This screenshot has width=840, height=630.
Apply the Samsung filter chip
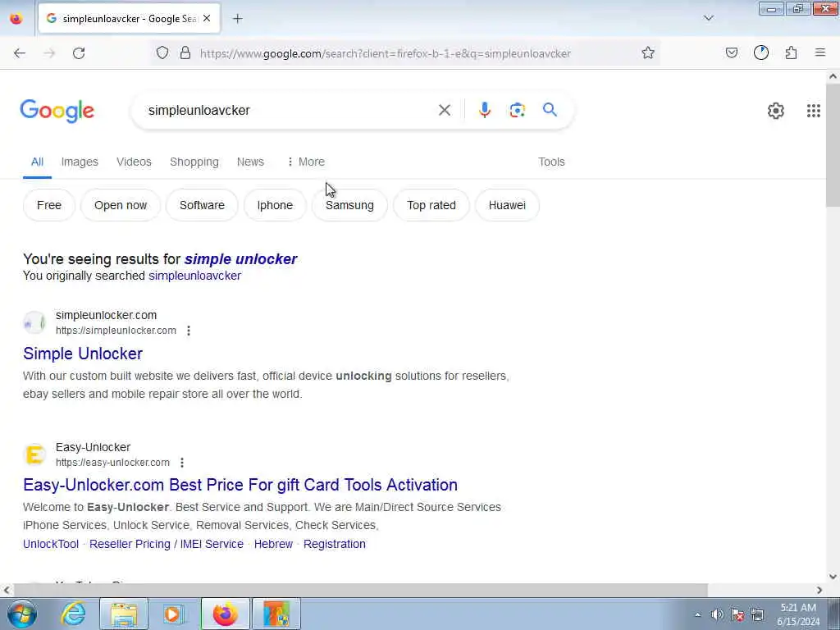349,205
